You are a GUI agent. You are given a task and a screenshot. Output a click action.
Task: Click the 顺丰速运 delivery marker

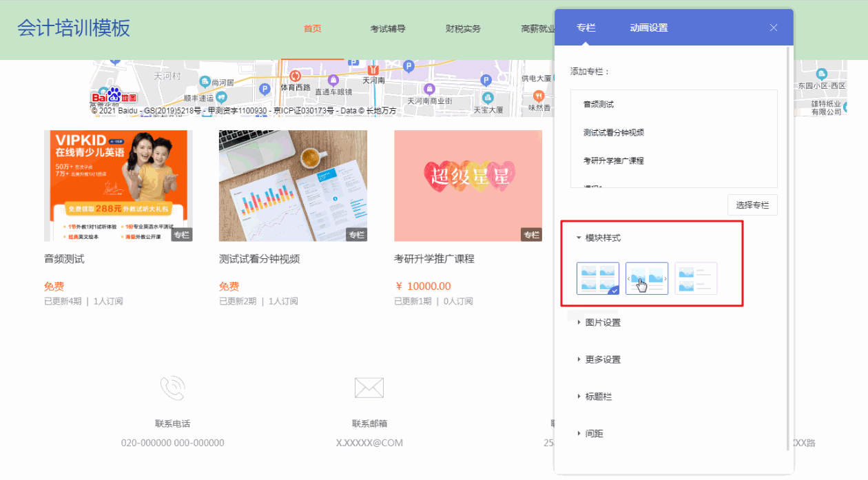221,97
